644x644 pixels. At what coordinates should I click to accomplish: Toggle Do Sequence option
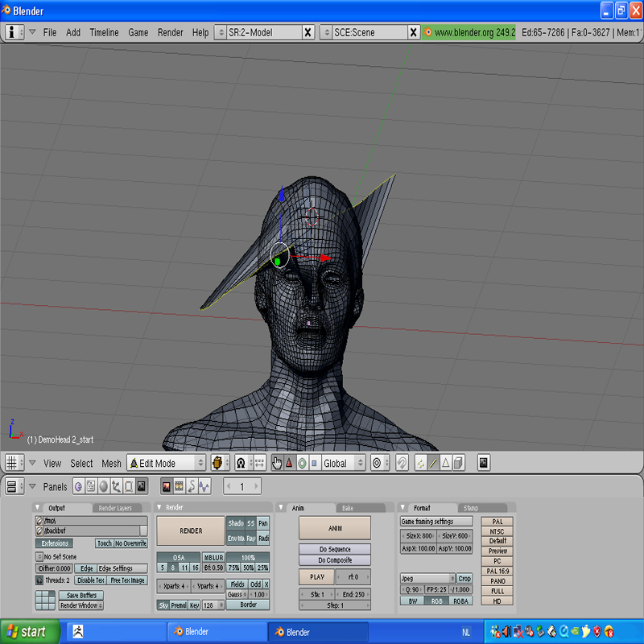[x=335, y=549]
